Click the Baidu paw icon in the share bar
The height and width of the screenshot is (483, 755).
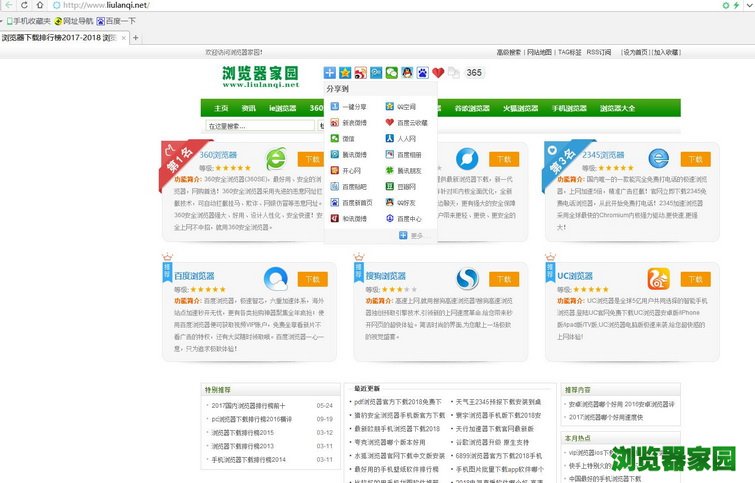[x=422, y=73]
